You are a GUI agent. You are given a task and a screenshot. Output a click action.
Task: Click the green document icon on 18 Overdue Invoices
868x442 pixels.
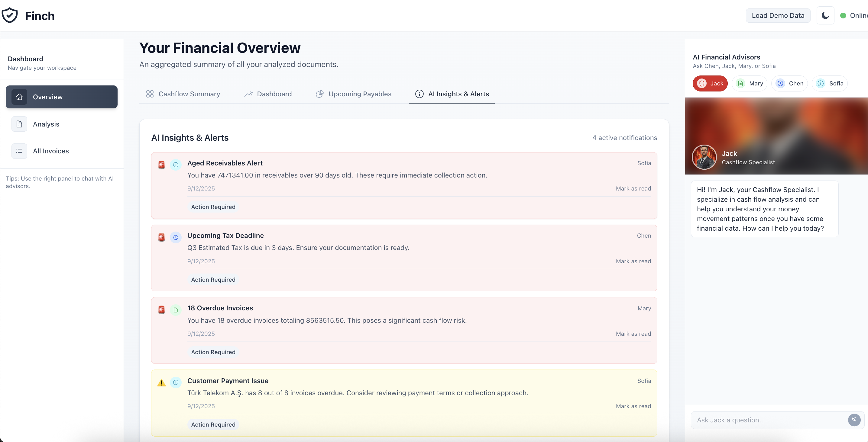coord(176,310)
